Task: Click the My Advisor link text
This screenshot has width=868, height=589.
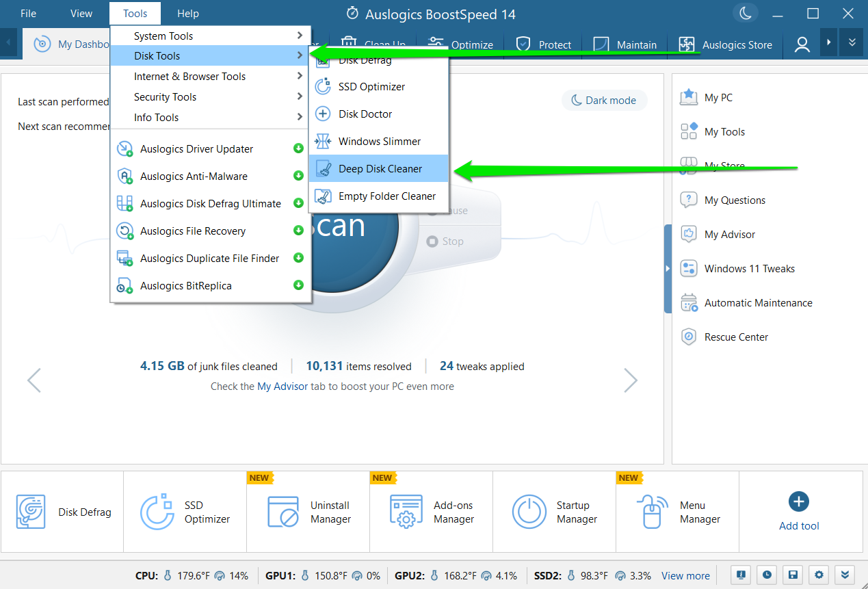Action: (x=282, y=387)
